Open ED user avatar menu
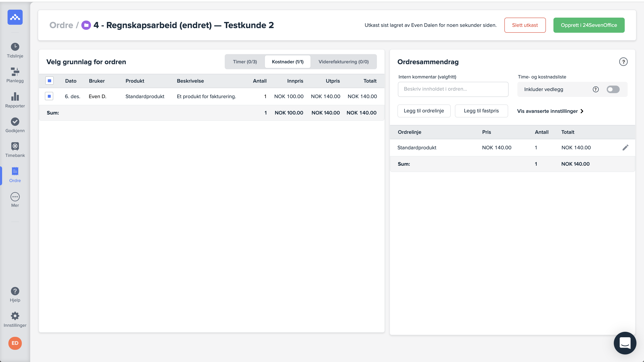The height and width of the screenshot is (362, 644). point(15,343)
